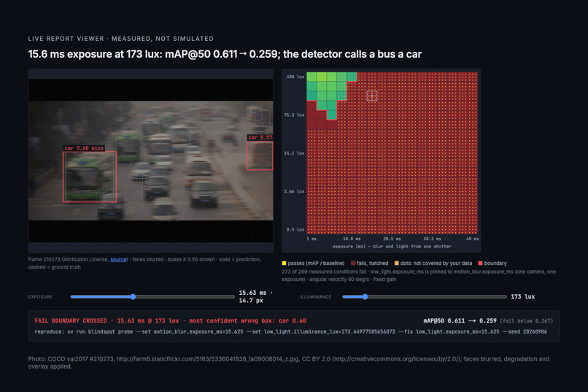Click the 'ILLUMINANCE' slider label
588x392 pixels.
316,297
